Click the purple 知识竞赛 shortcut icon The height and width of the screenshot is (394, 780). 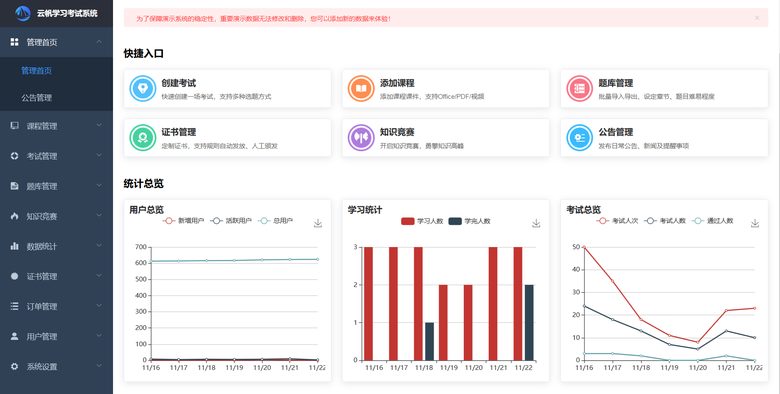361,138
